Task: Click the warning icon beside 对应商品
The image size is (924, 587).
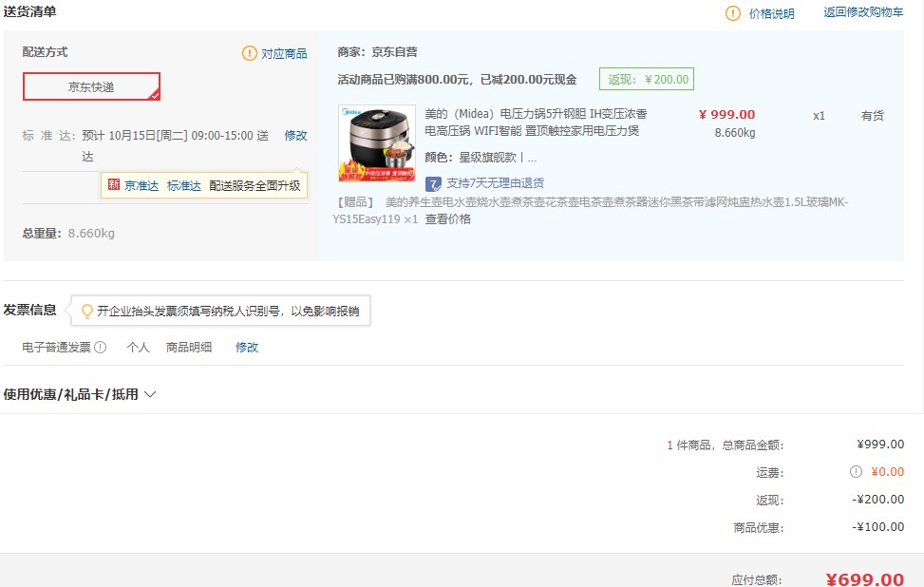Action: coord(249,53)
